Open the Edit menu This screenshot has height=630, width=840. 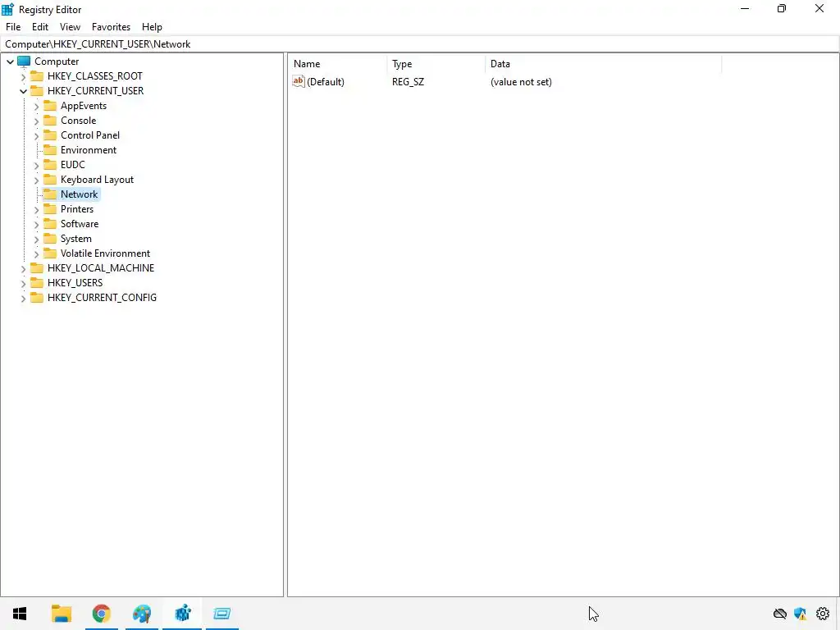(x=40, y=27)
